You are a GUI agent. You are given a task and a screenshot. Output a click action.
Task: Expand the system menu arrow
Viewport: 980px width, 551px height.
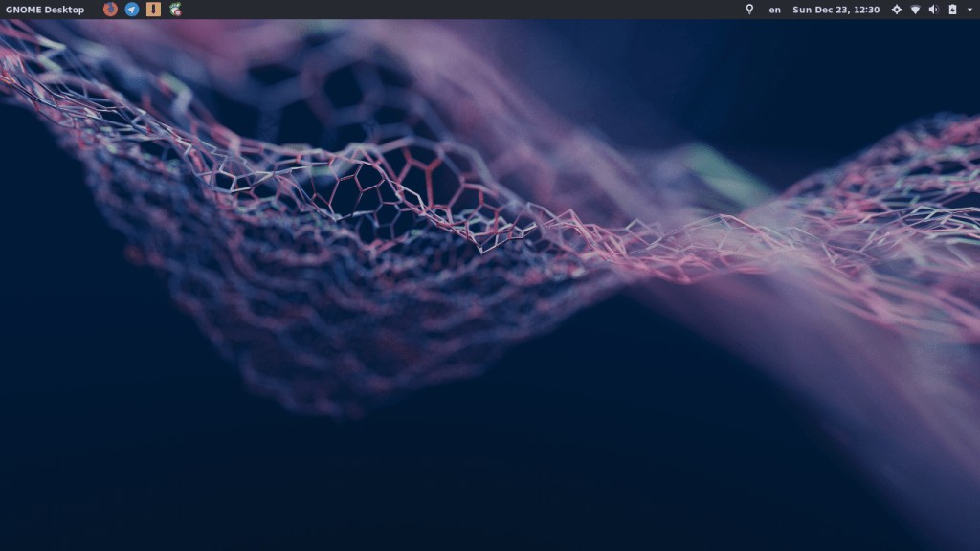tap(969, 10)
